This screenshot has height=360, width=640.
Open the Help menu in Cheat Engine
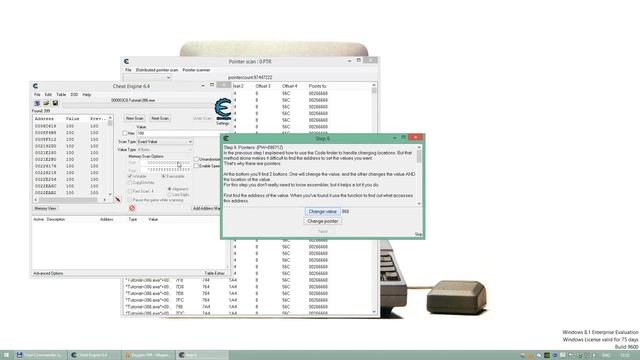point(87,94)
